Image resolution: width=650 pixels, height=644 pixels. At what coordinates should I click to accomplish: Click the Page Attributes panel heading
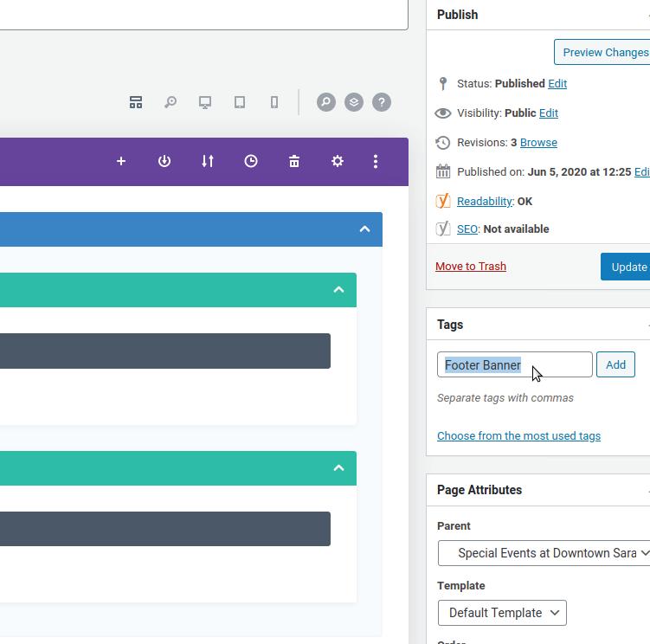[x=479, y=490]
